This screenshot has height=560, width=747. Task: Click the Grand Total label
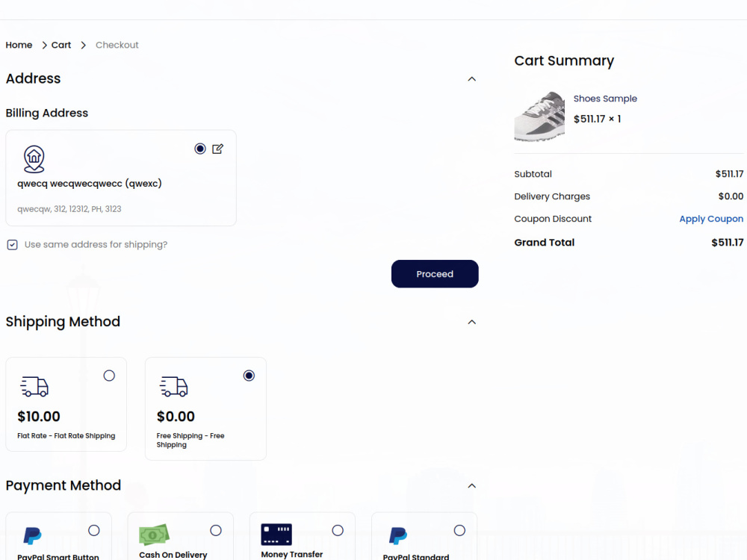[x=545, y=243]
